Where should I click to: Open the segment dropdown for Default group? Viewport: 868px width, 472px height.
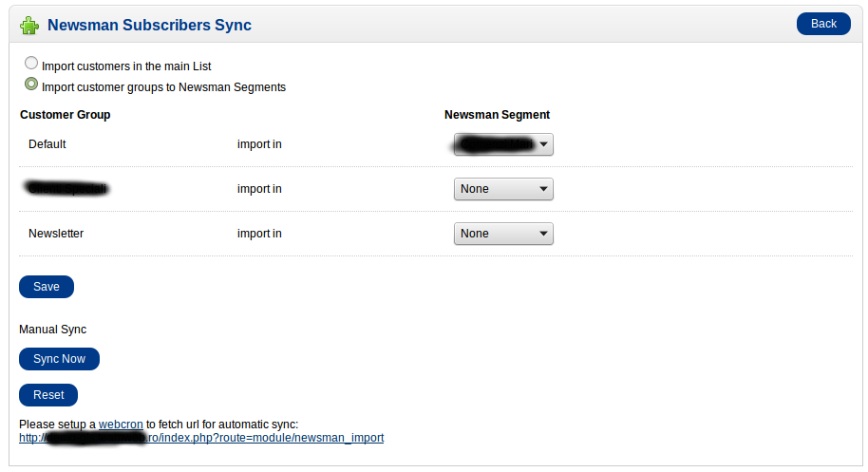tap(503, 144)
